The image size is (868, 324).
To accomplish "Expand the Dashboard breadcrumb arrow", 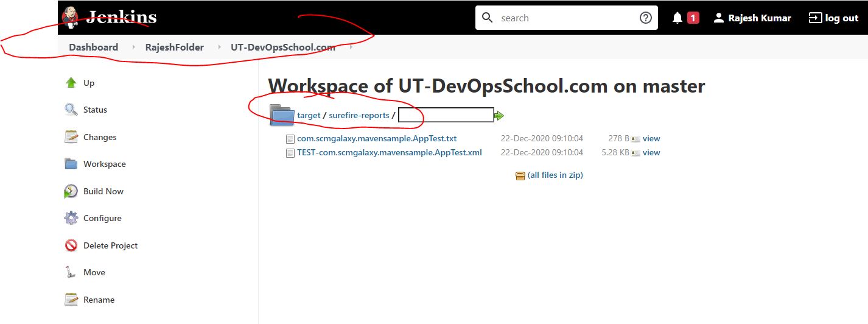I will click(133, 48).
